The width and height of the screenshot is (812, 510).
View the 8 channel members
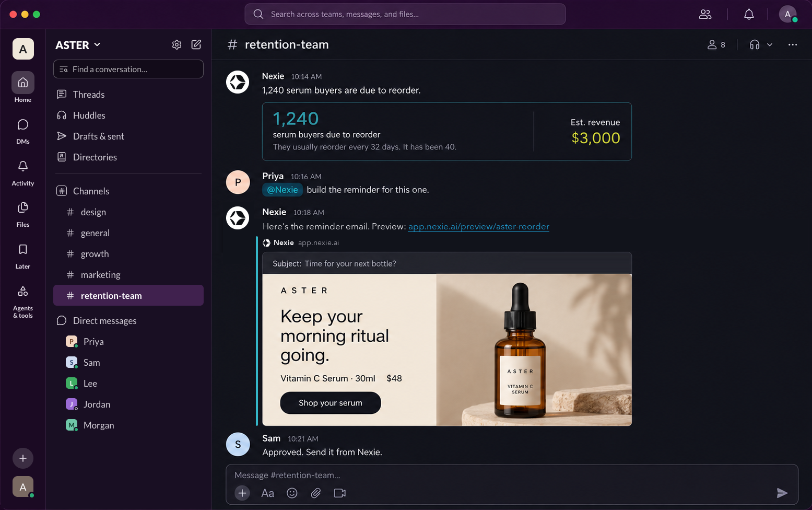pyautogui.click(x=716, y=45)
